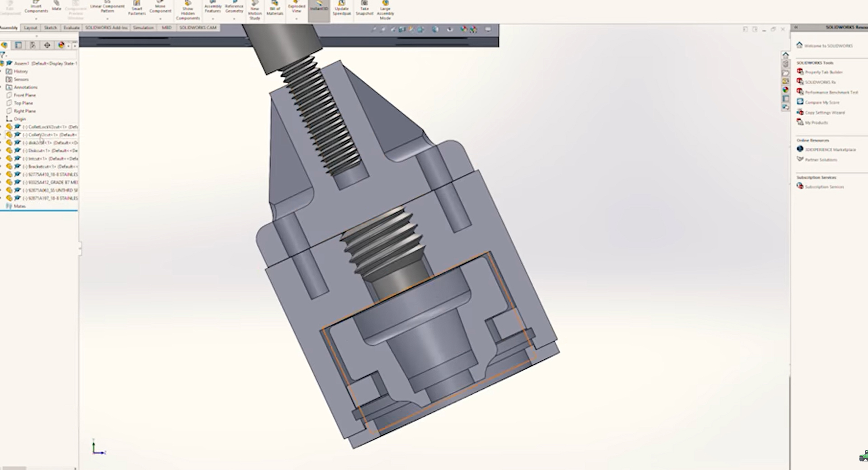Select the Front Plane in feature tree
This screenshot has width=868, height=470.
(x=24, y=95)
